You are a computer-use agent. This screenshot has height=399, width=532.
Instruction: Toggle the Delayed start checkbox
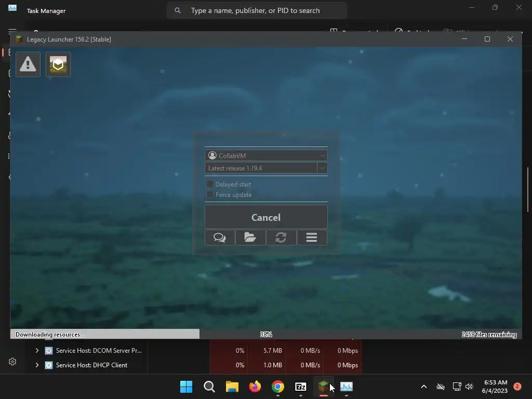point(210,184)
